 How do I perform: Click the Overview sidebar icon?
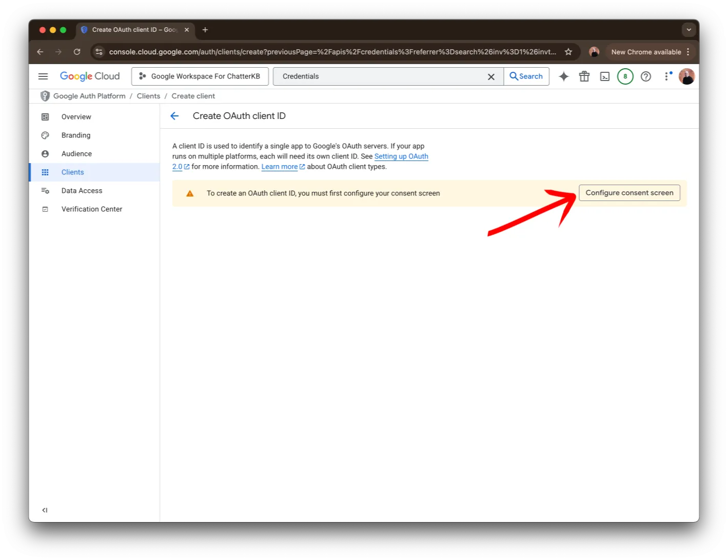[45, 117]
